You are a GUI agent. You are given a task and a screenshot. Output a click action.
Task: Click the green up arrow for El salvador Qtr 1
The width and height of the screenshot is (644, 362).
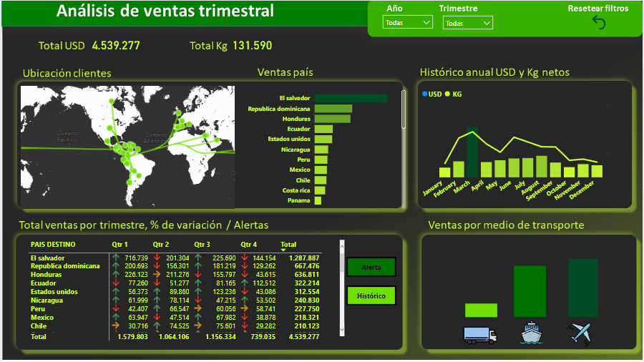(116, 258)
